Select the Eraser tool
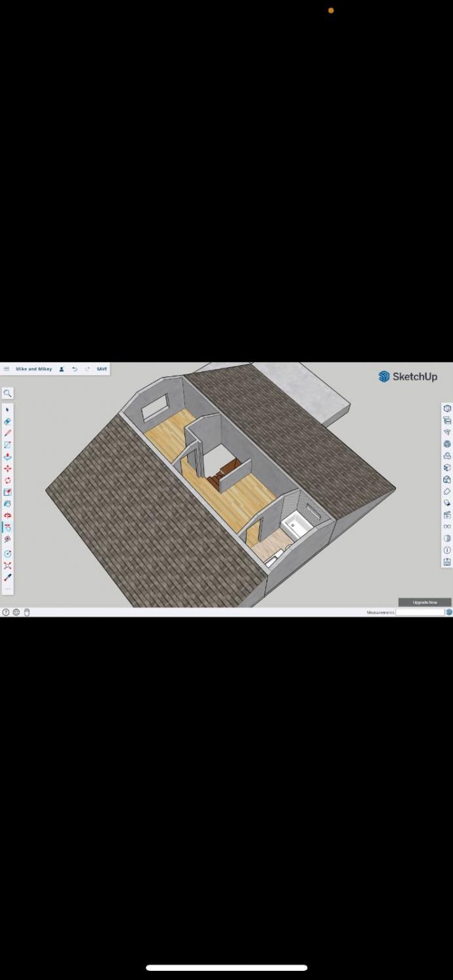The height and width of the screenshot is (980, 453). tap(8, 421)
